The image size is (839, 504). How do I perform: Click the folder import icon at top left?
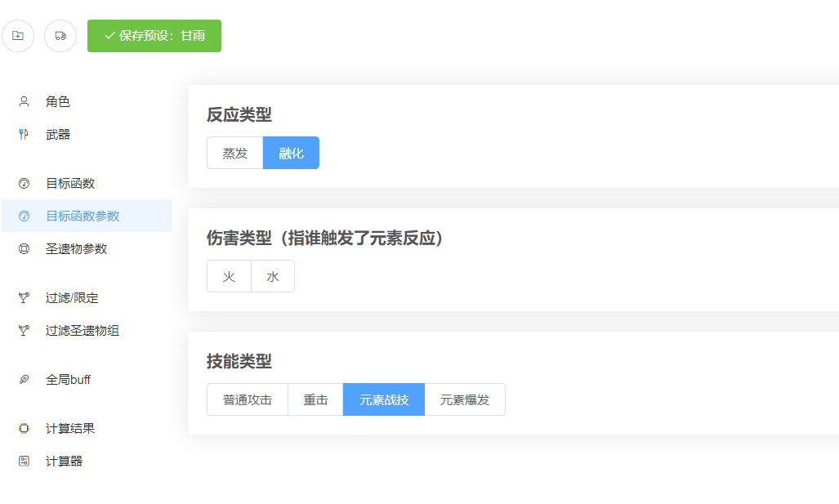click(x=18, y=36)
